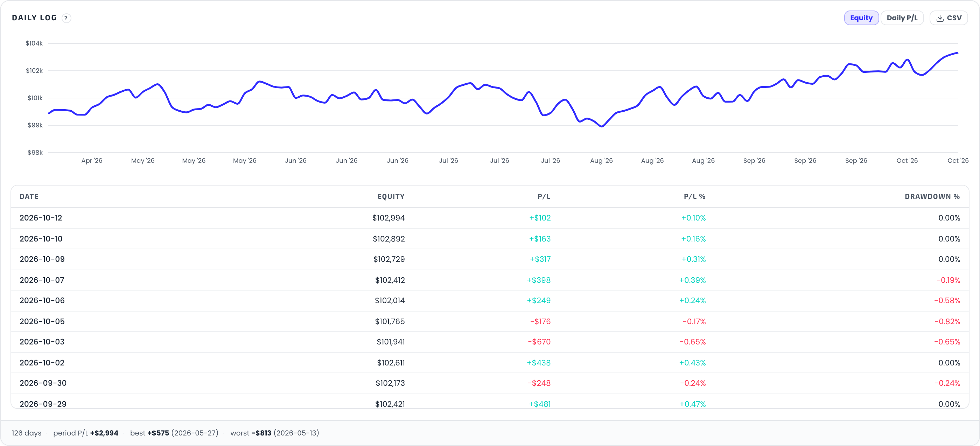Viewport: 980px width, 446px height.
Task: Select the 2026-10-05 date cell
Action: pos(42,321)
